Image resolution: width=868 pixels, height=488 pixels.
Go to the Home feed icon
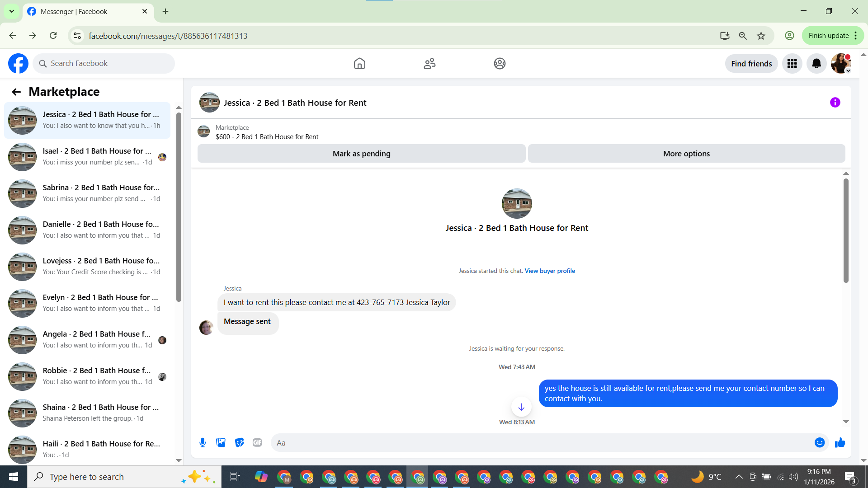point(359,64)
